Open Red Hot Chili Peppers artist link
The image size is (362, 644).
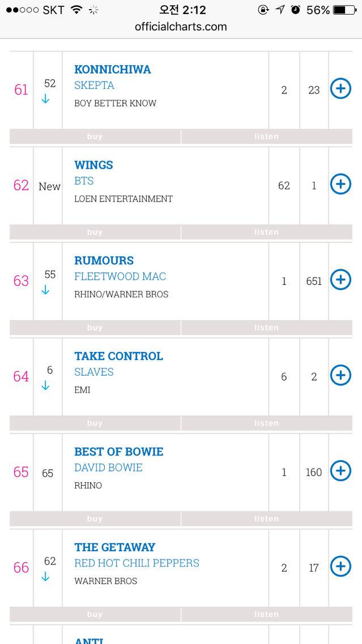pos(137,563)
